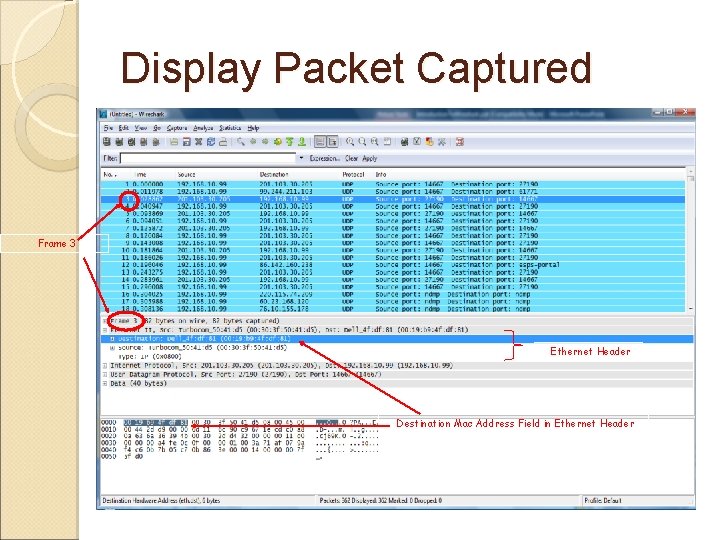Sort by the Source column header
The height and width of the screenshot is (540, 720).
[x=186, y=175]
